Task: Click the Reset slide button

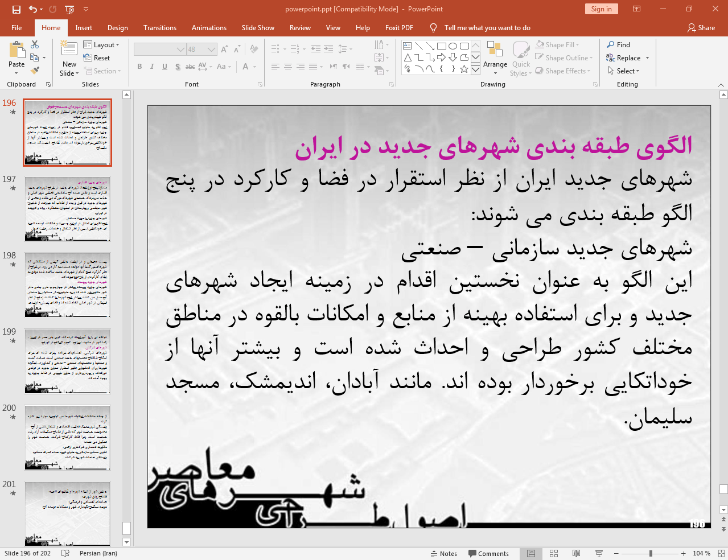Action: point(97,57)
